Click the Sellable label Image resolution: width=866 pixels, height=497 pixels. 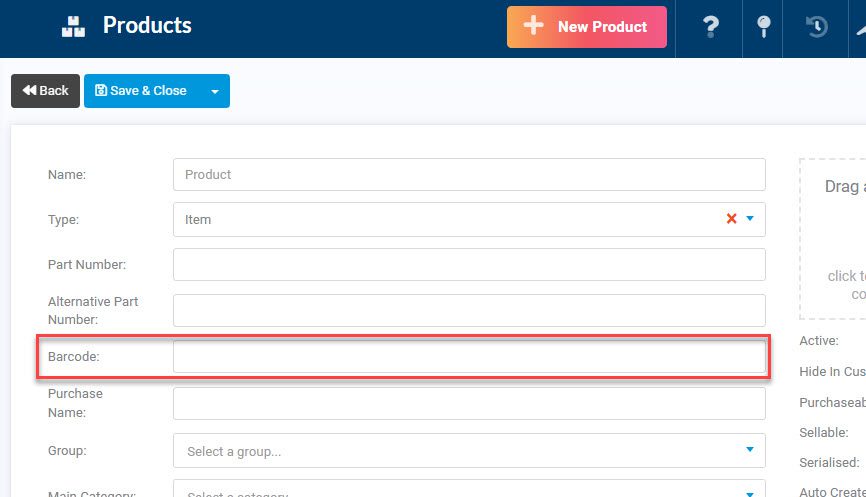tap(823, 432)
